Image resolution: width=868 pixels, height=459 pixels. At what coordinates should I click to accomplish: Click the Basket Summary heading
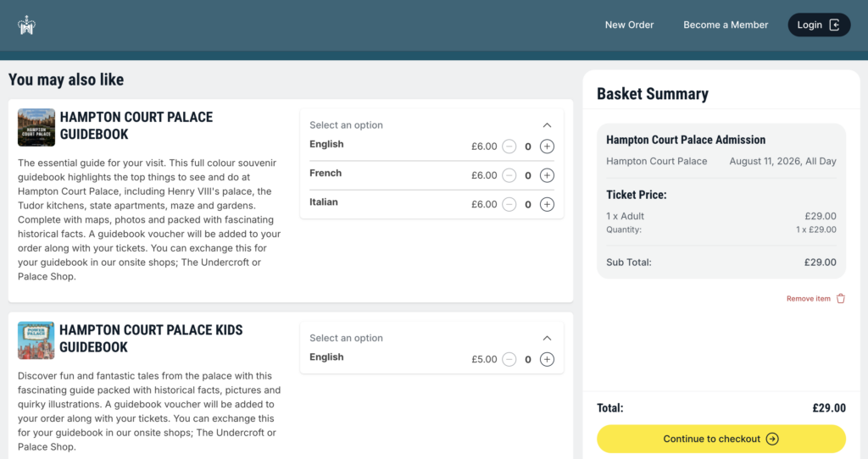[x=652, y=94]
